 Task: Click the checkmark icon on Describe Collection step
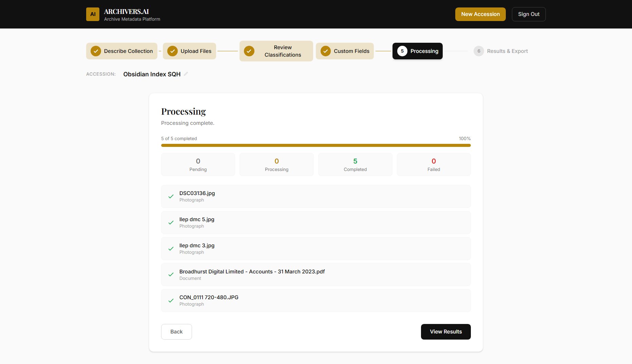96,51
